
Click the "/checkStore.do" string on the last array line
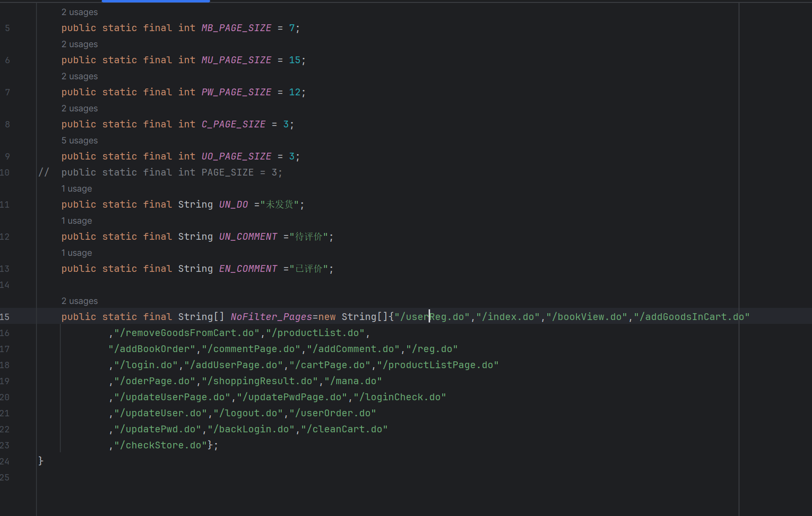point(161,445)
